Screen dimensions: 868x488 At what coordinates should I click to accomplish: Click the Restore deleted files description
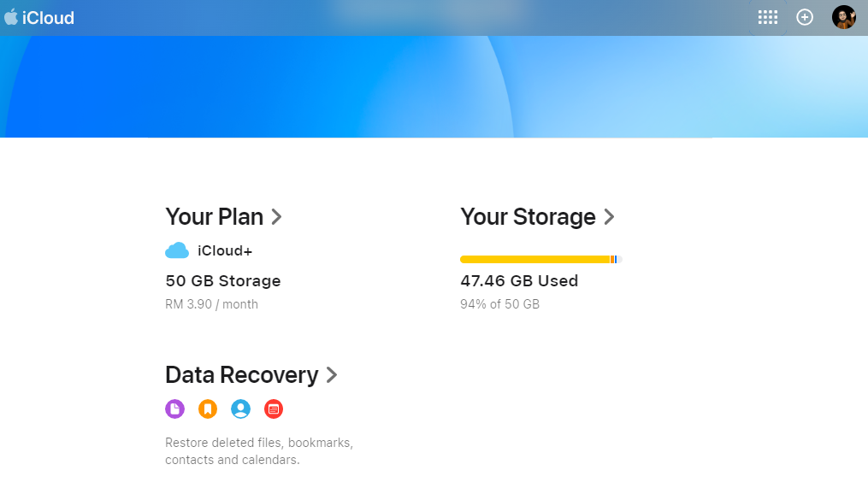coord(259,451)
